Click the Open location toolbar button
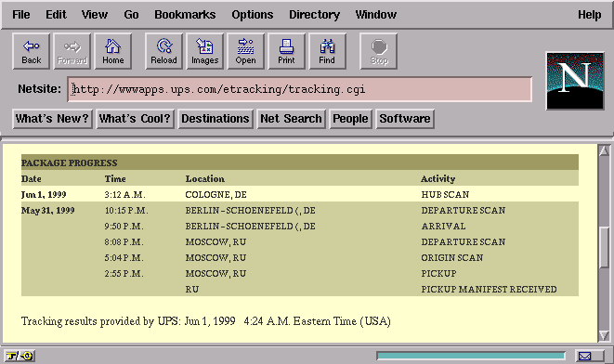The image size is (614, 364). coord(245,51)
